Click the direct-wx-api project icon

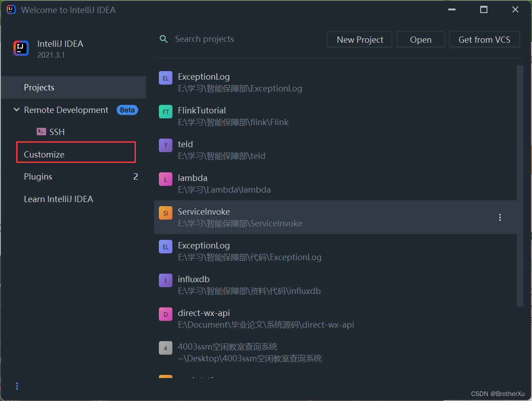165,314
